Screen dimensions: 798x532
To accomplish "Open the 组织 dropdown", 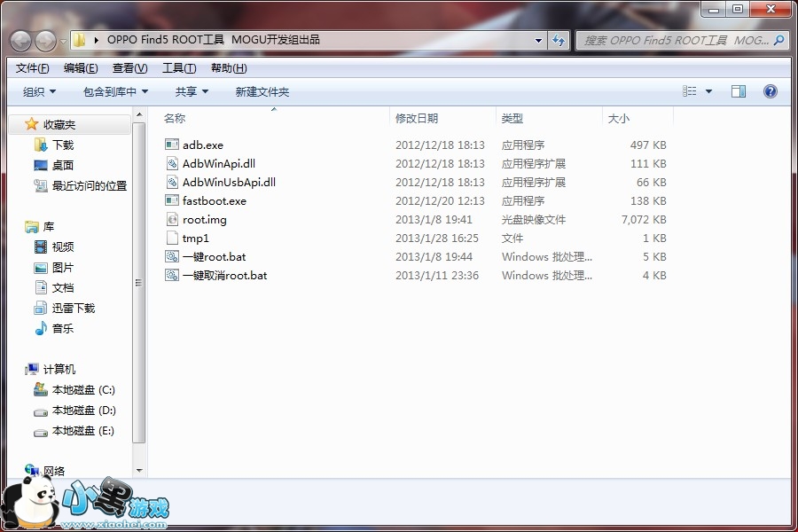I will (39, 91).
